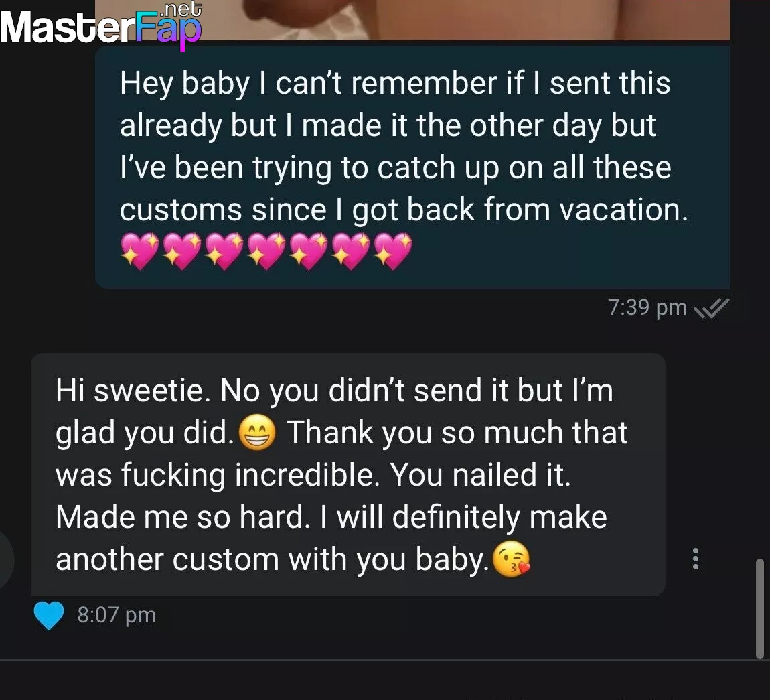
Task: Open the three-dot message options menu
Action: pyautogui.click(x=696, y=559)
